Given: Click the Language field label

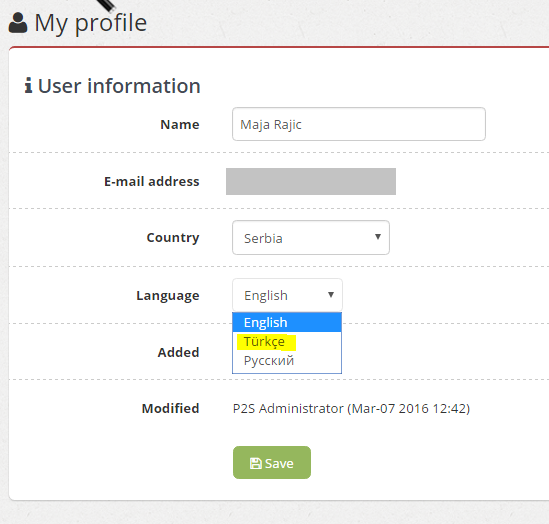Looking at the screenshot, I should coord(168,296).
